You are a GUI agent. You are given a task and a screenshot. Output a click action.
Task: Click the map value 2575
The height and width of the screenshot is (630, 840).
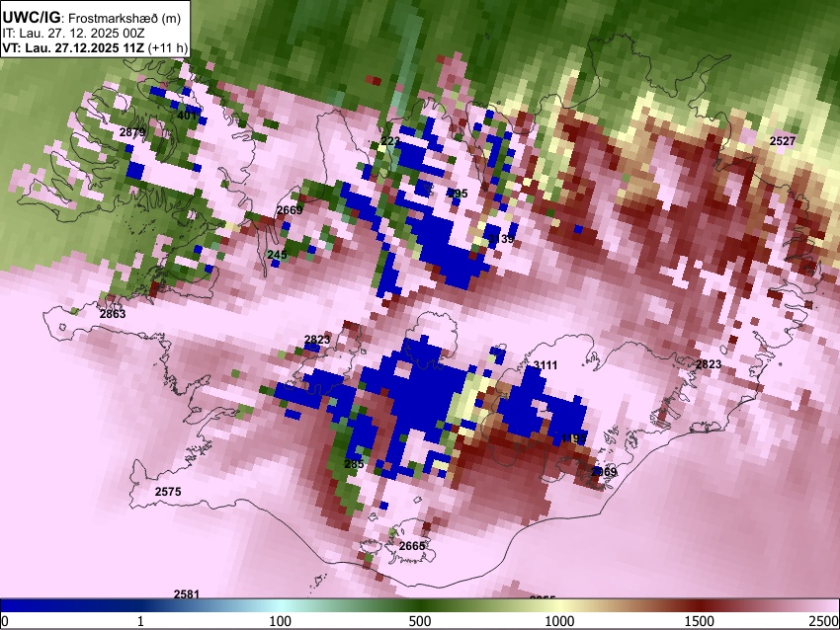pyautogui.click(x=168, y=492)
